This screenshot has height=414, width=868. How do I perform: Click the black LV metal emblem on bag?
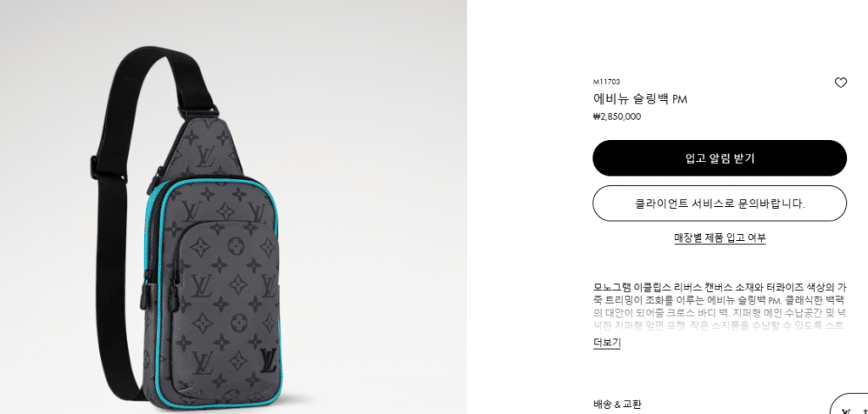(x=269, y=361)
